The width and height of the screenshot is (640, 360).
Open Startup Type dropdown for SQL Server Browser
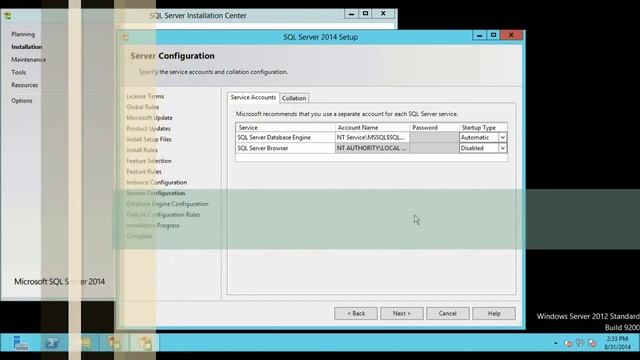(502, 148)
